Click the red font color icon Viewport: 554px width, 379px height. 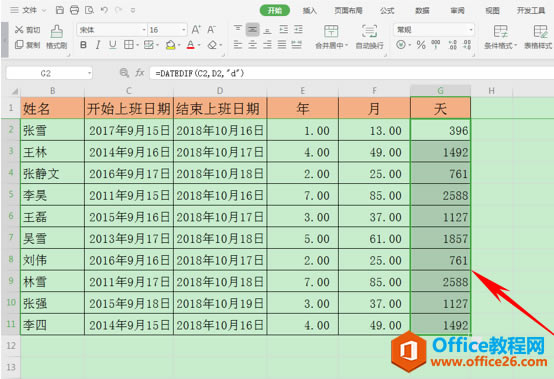(190, 45)
